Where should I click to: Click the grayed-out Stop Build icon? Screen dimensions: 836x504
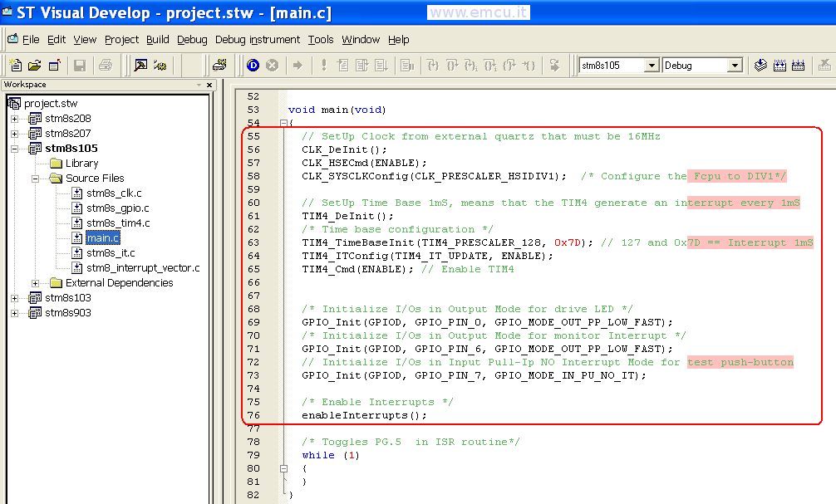824,66
